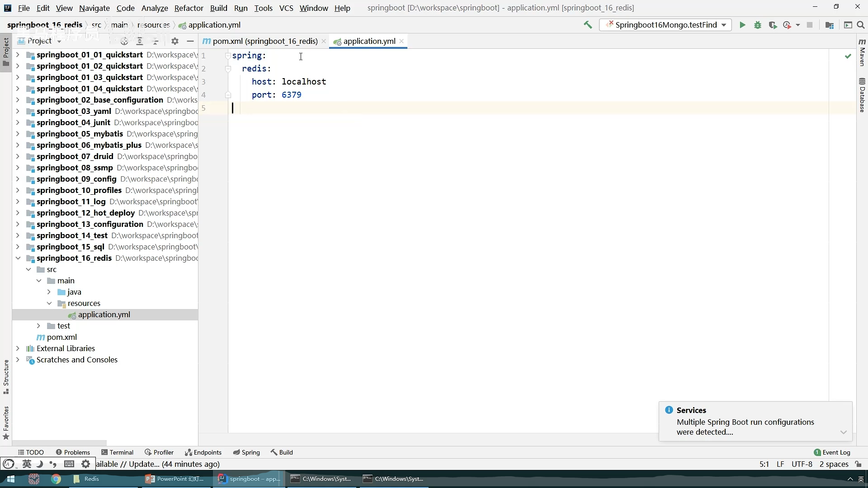Screen dimensions: 868x488
Task: Open the Project panel settings gear
Action: [175, 41]
